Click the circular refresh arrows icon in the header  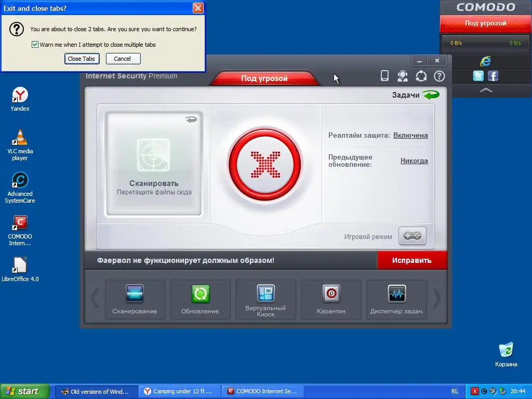(x=421, y=76)
